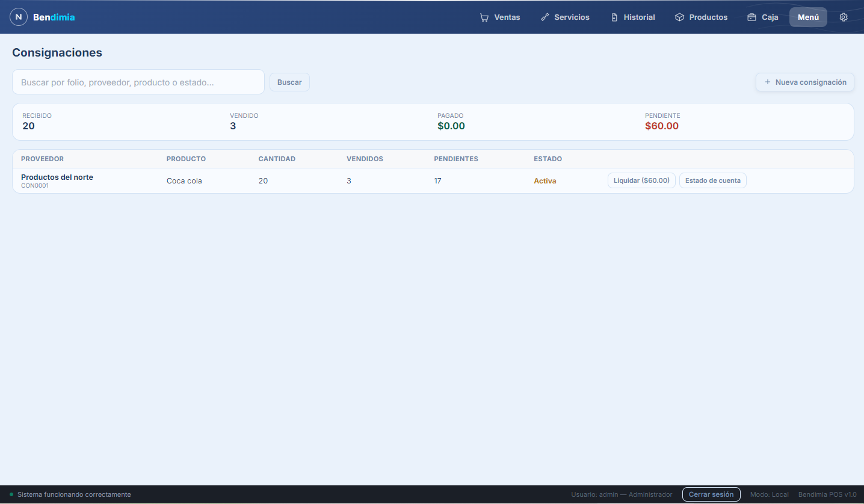The image size is (864, 504).
Task: Click the RECIBIDO summary value 20
Action: [28, 126]
